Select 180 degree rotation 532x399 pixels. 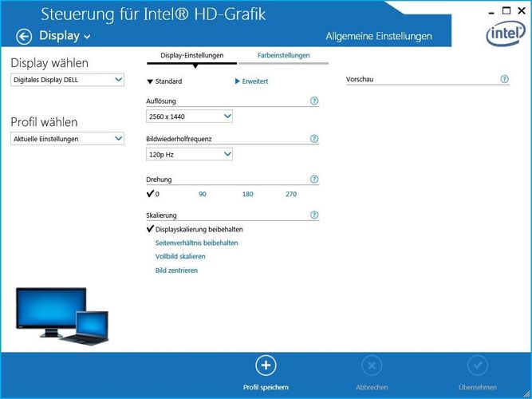(248, 194)
